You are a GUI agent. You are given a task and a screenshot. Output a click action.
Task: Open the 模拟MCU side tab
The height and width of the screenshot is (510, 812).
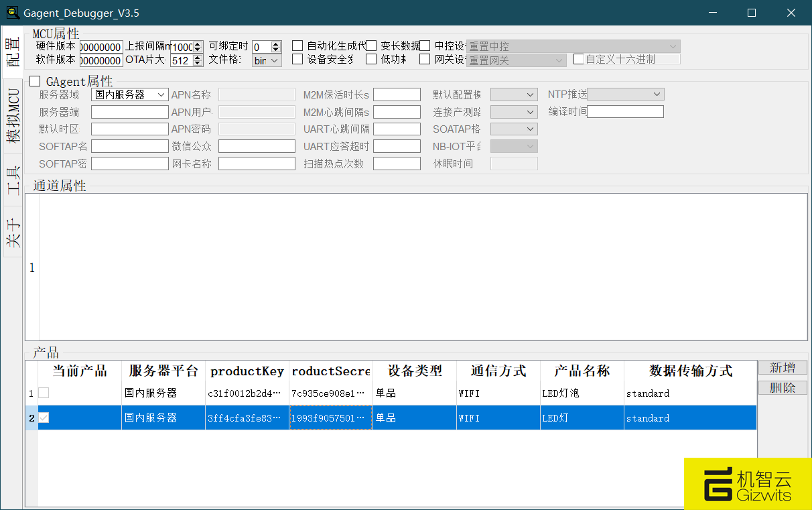point(12,115)
